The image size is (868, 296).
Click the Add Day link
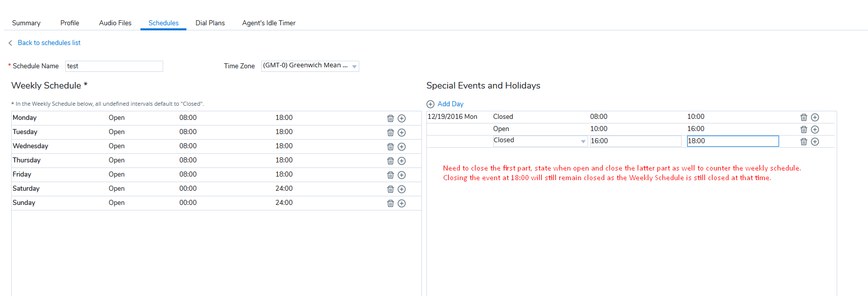point(451,104)
